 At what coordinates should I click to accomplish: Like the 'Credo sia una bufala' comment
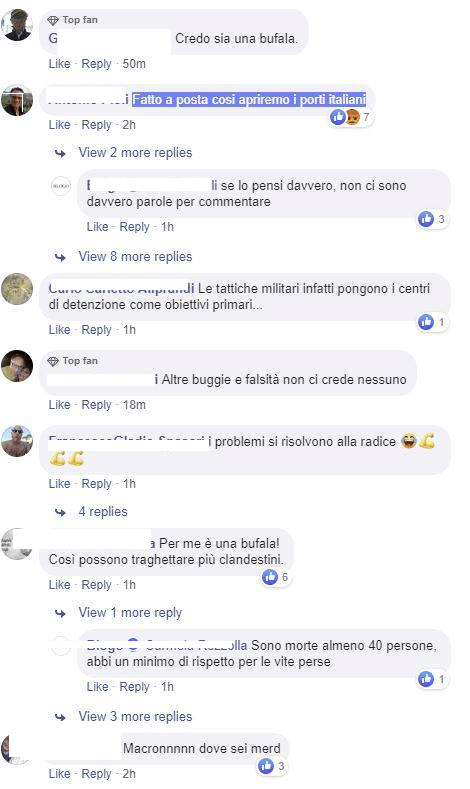tap(59, 64)
